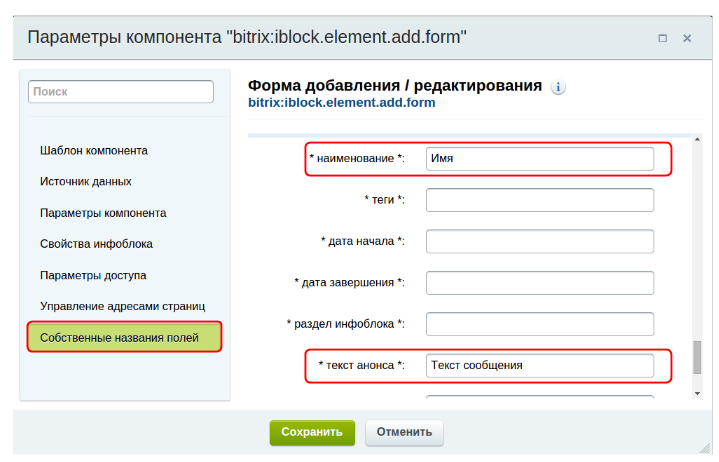Click the info icon next to form title

[x=558, y=87]
